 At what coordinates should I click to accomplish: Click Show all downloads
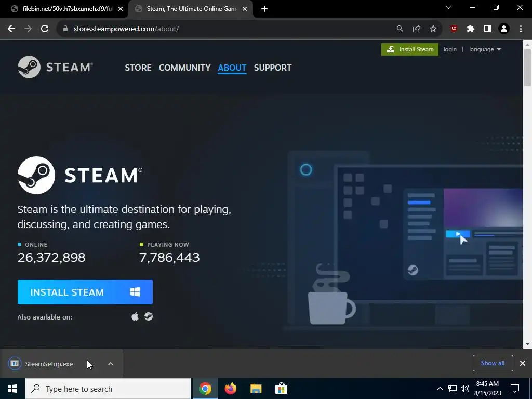[493, 363]
